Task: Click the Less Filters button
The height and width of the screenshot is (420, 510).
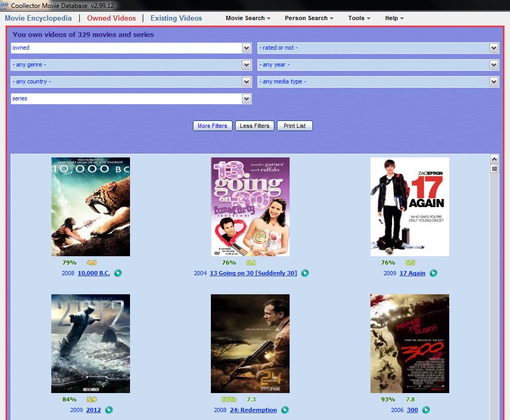Action: pos(255,126)
